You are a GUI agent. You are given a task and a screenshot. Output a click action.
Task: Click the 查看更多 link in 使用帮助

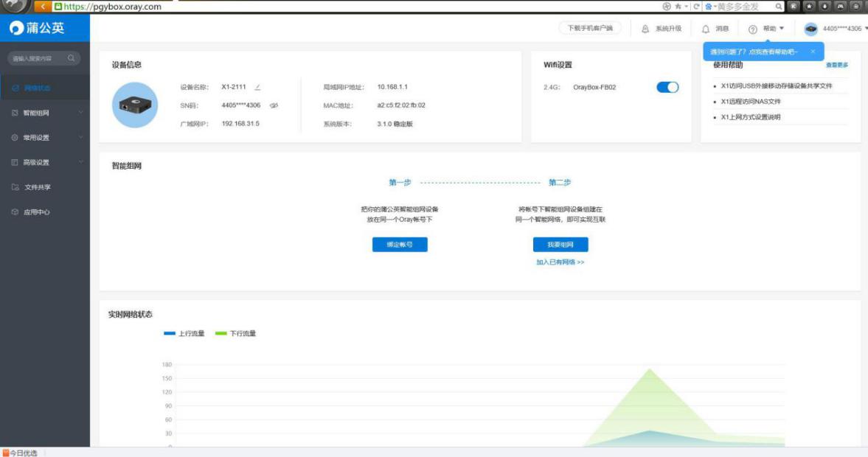[836, 66]
